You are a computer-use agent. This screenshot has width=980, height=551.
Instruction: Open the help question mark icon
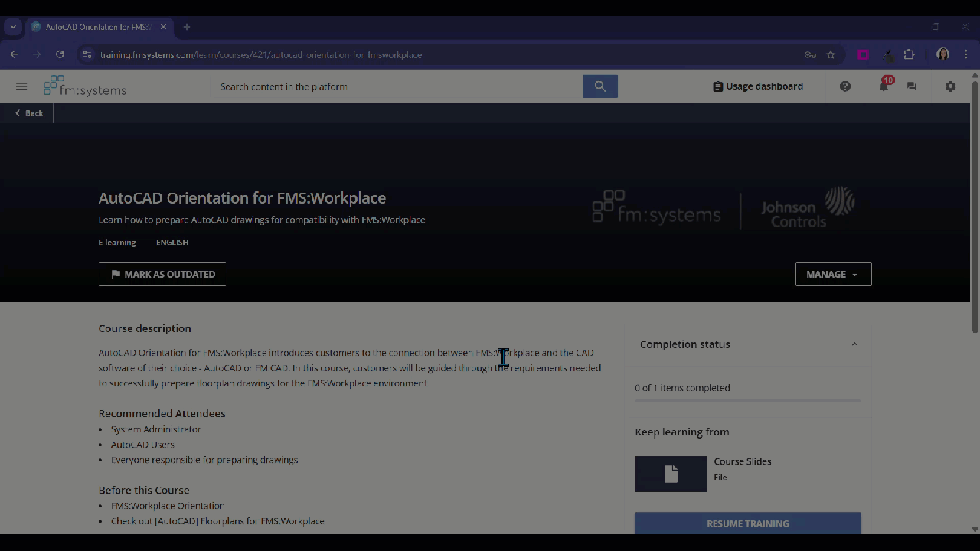[x=845, y=86]
